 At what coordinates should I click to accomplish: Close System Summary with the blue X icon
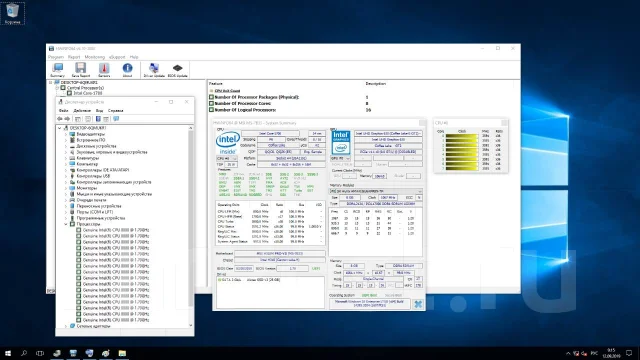pyautogui.click(x=418, y=304)
